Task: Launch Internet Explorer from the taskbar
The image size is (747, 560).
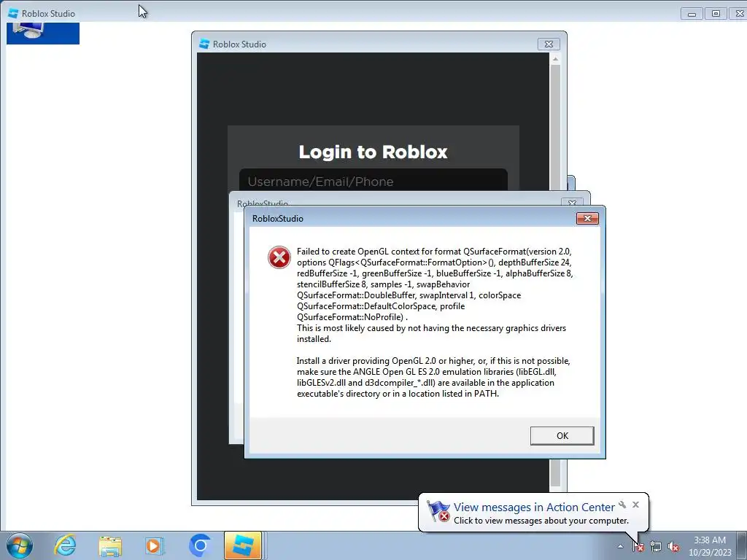Action: (65, 545)
